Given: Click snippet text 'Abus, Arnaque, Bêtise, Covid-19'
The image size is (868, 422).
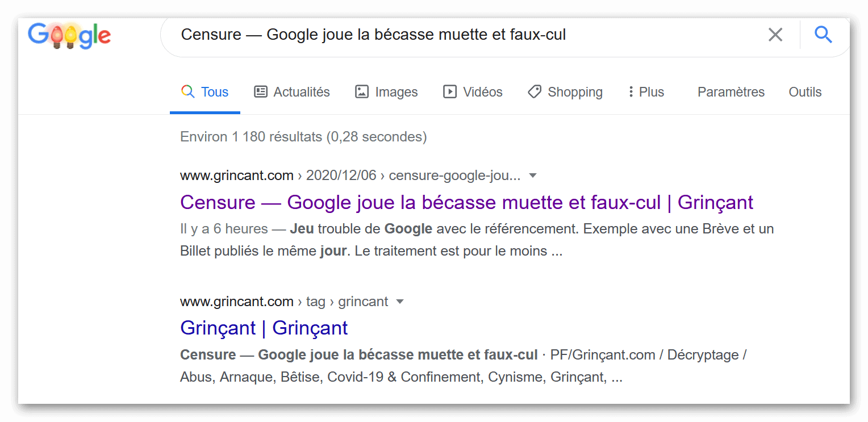Looking at the screenshot, I should coord(289,377).
